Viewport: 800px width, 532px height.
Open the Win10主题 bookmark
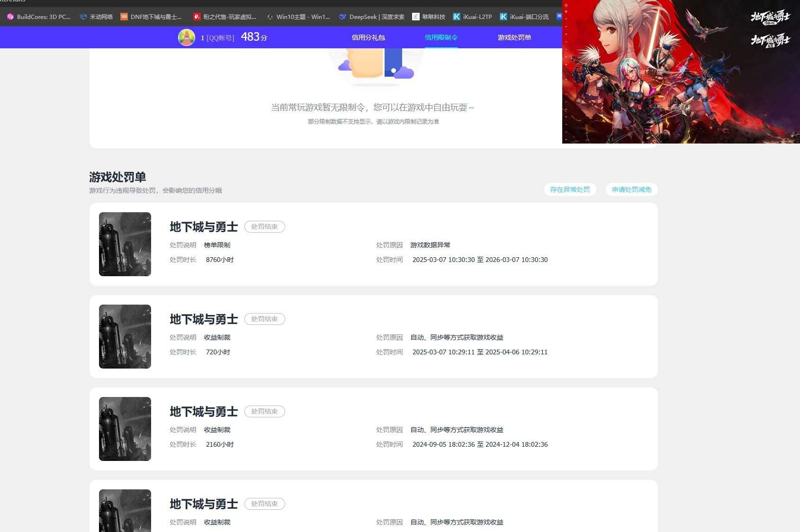pos(298,17)
